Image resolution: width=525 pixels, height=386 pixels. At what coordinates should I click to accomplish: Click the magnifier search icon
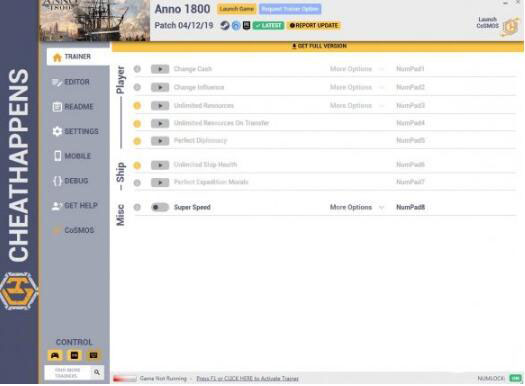coord(97,372)
